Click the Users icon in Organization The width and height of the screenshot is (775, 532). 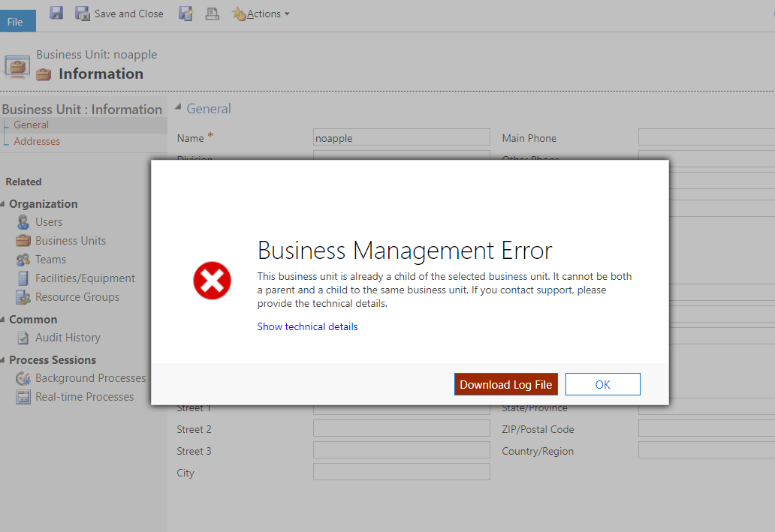pos(23,222)
